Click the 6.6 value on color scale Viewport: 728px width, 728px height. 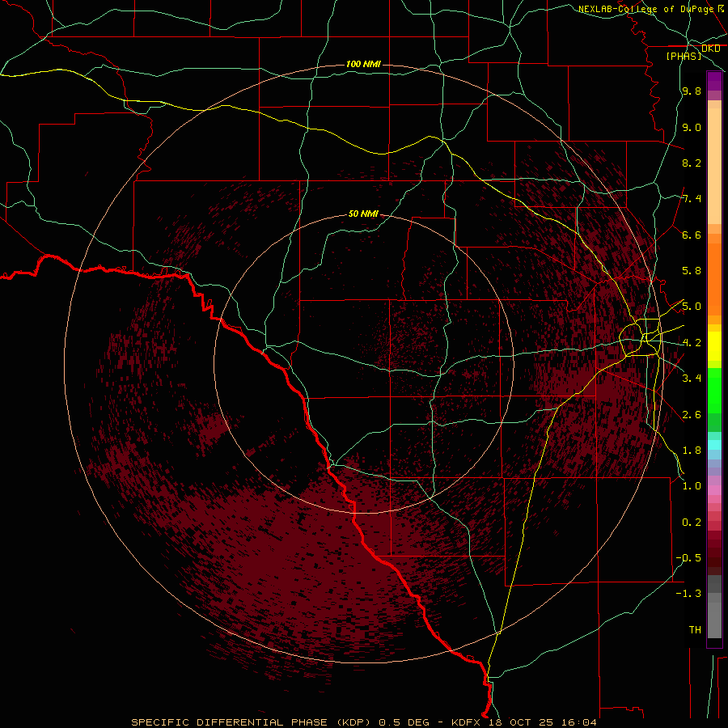(692, 235)
